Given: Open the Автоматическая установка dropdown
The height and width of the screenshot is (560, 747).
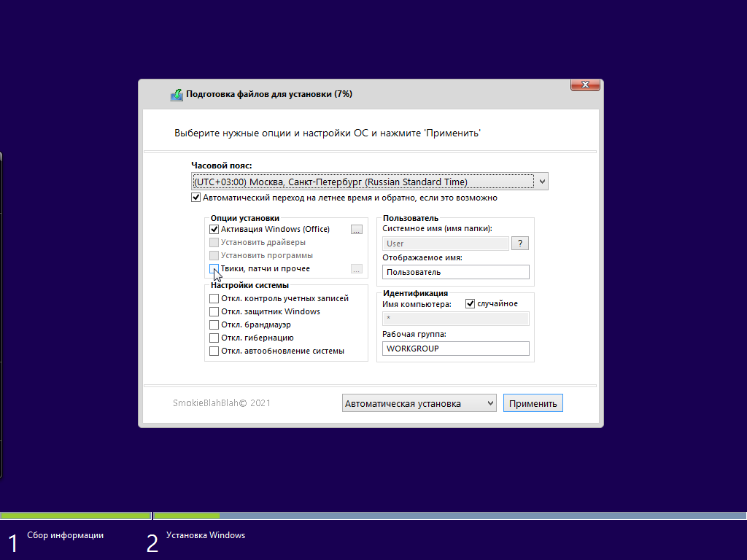Looking at the screenshot, I should (419, 403).
